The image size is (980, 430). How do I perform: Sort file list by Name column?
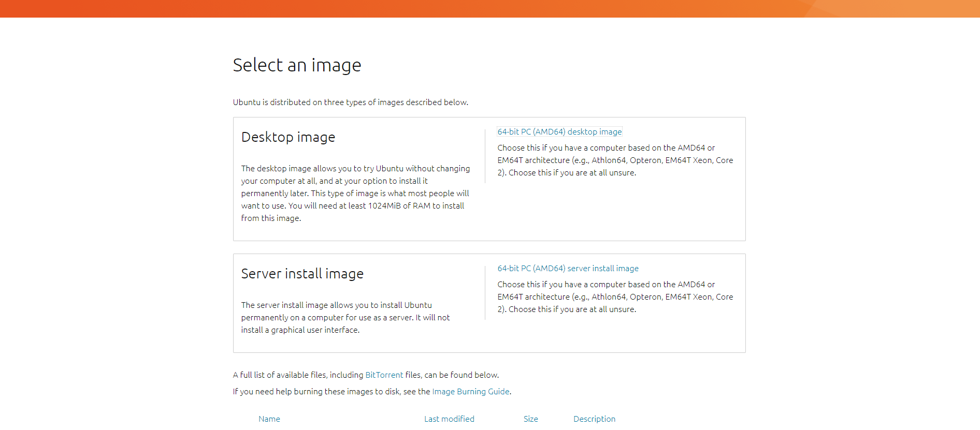[x=269, y=419]
